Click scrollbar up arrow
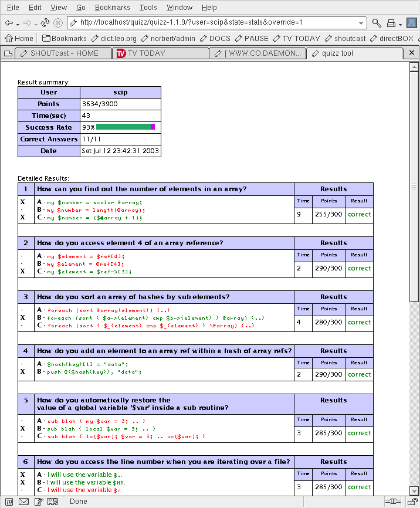 pyautogui.click(x=414, y=67)
